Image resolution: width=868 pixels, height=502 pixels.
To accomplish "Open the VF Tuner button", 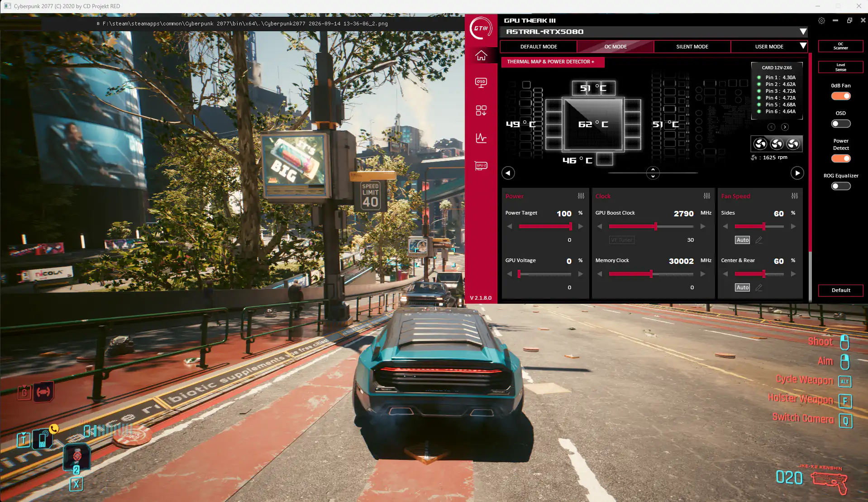I will tap(621, 240).
